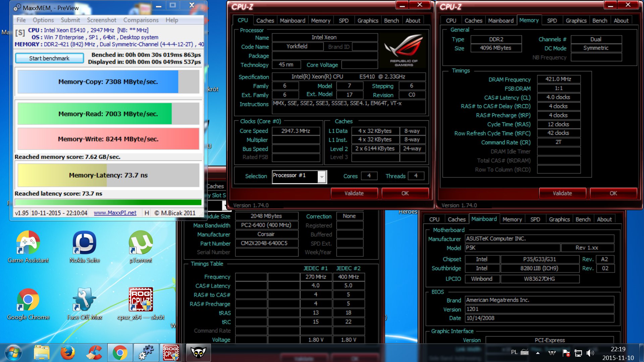Open the Comparisons menu in MaxxMEM
The width and height of the screenshot is (644, 362).
click(x=141, y=20)
